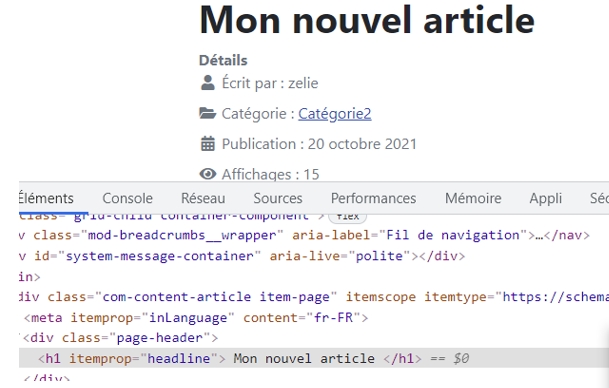Click the Détails label
Viewport: 609px width, 388px height.
click(223, 61)
